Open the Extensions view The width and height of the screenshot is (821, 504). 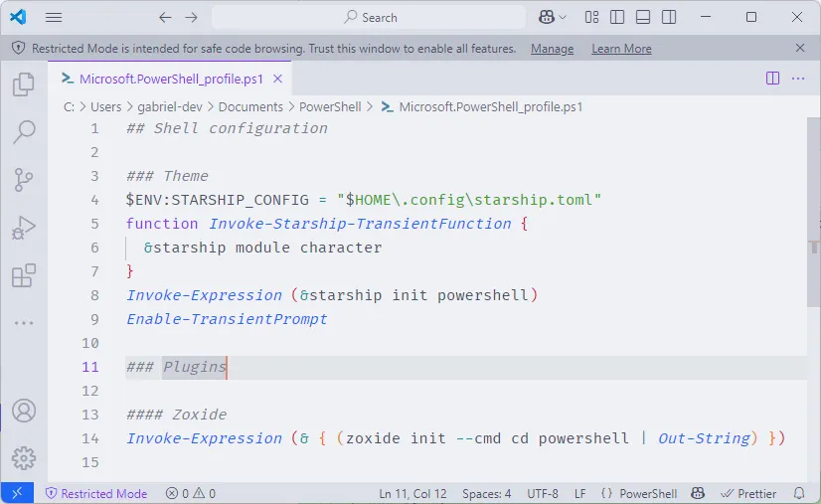pyautogui.click(x=24, y=275)
